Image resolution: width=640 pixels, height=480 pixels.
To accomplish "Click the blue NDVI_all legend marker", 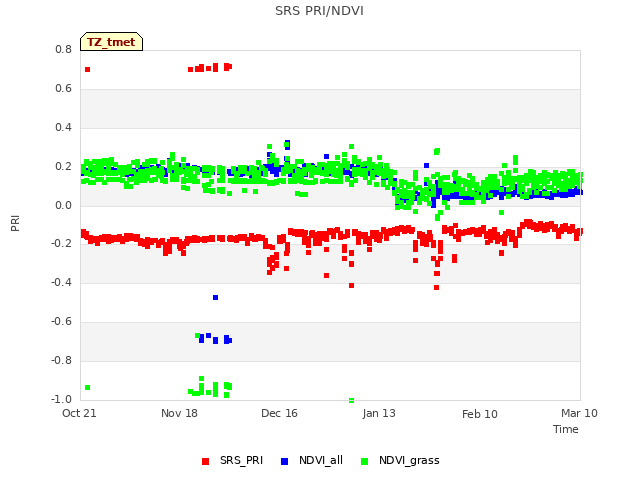I will click(284, 461).
